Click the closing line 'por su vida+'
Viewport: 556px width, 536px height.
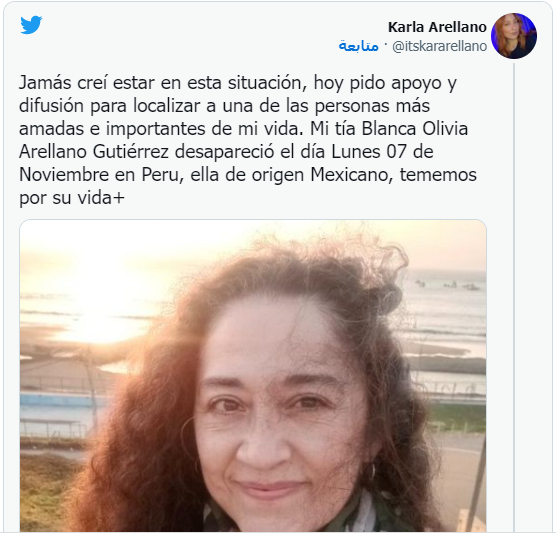pos(72,198)
